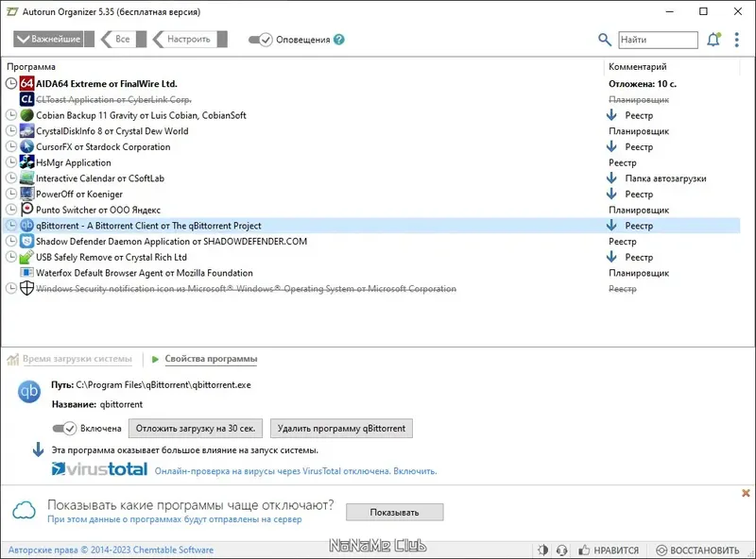Click the Punto Switcher icon
This screenshot has width=756, height=559.
(27, 210)
